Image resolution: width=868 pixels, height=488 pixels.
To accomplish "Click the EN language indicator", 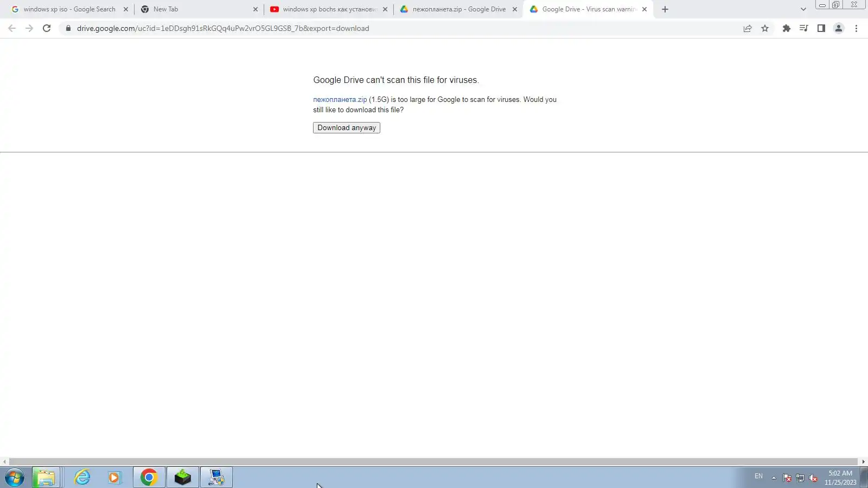I will click(758, 476).
